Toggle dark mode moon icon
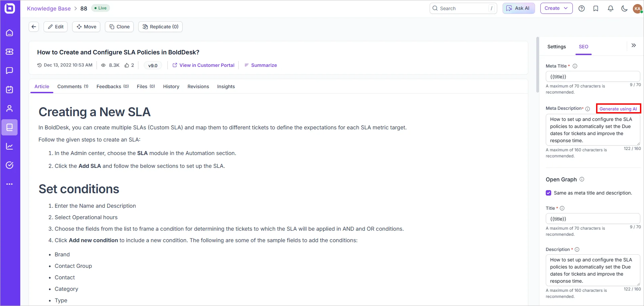Image resolution: width=644 pixels, height=306 pixels. (624, 8)
